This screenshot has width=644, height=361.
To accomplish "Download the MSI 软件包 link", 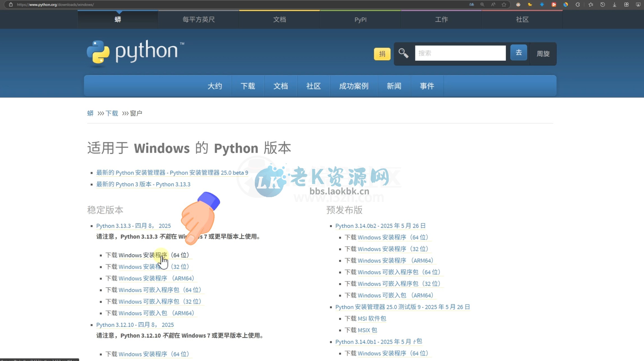I will click(372, 319).
